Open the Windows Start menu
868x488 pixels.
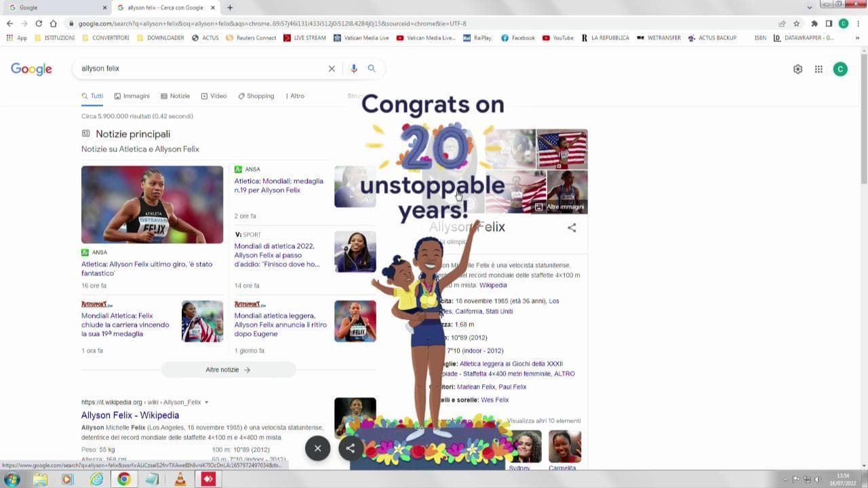[12, 479]
